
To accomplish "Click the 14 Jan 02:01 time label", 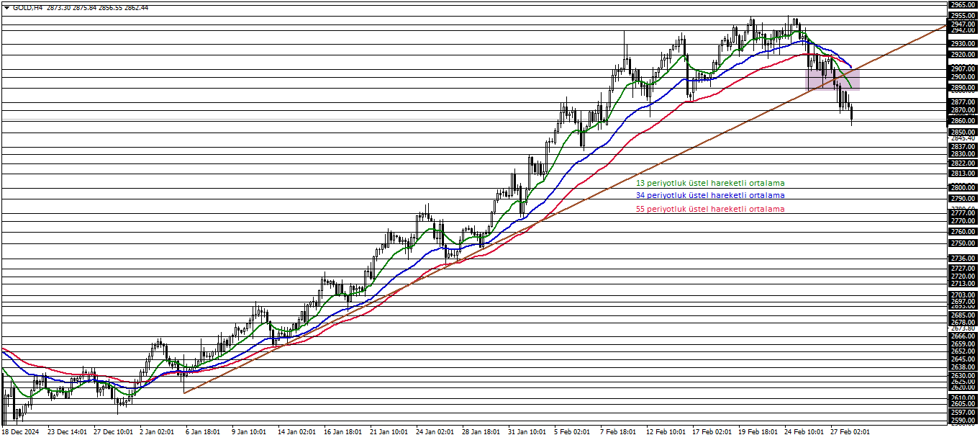I will [x=296, y=431].
